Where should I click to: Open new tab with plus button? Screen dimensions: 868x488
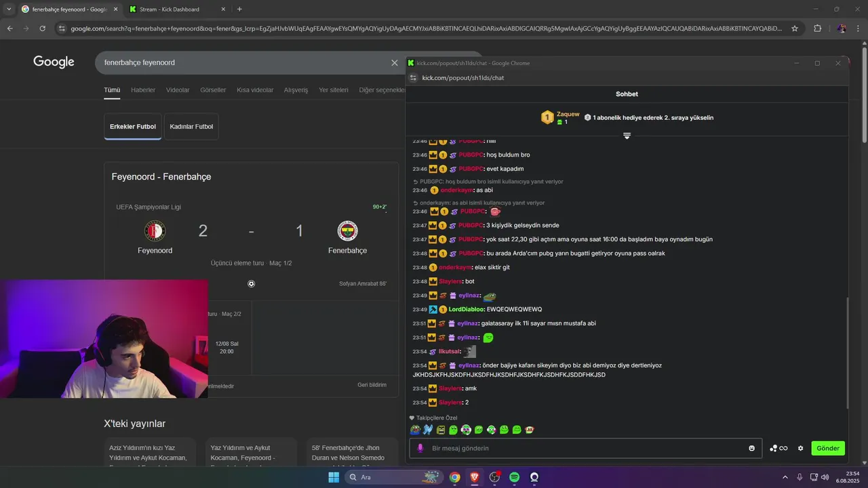coord(239,9)
